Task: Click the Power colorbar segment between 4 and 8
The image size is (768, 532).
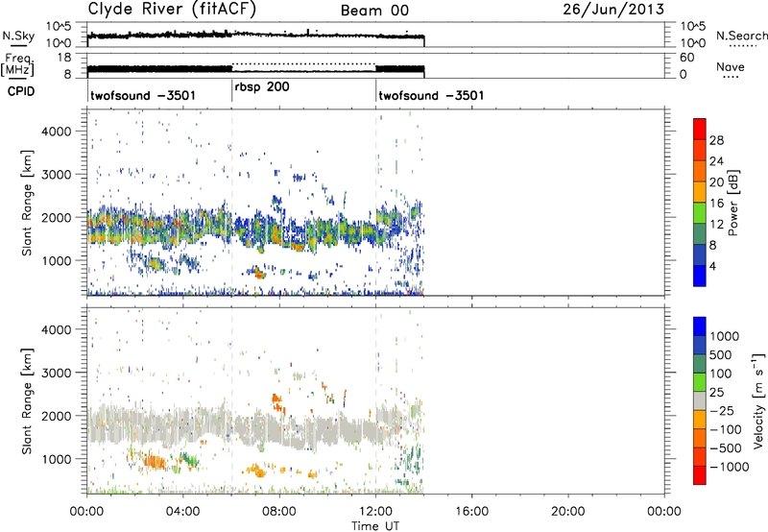Action: pyautogui.click(x=700, y=254)
